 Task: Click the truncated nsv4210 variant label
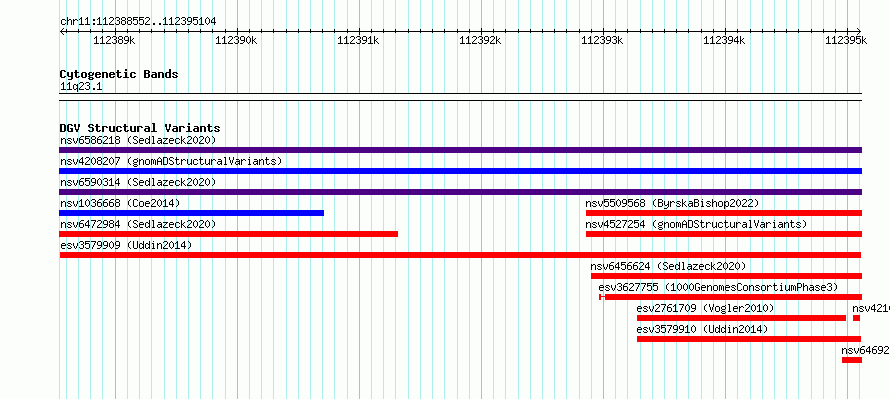[871, 308]
